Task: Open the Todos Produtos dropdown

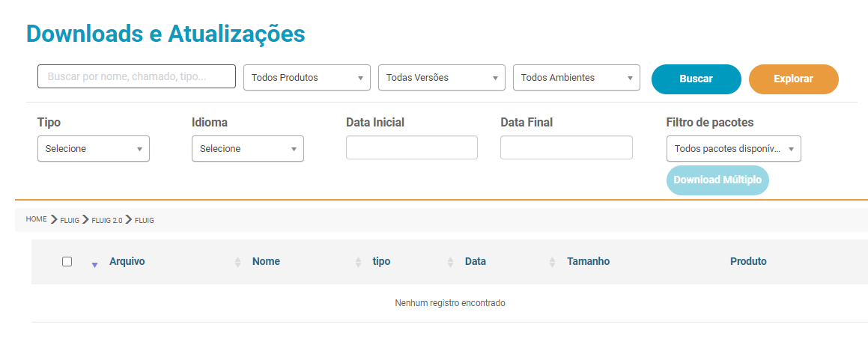Action: [307, 78]
